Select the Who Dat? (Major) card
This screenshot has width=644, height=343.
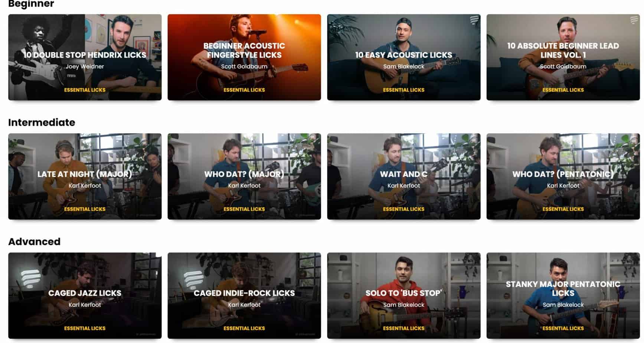(244, 176)
